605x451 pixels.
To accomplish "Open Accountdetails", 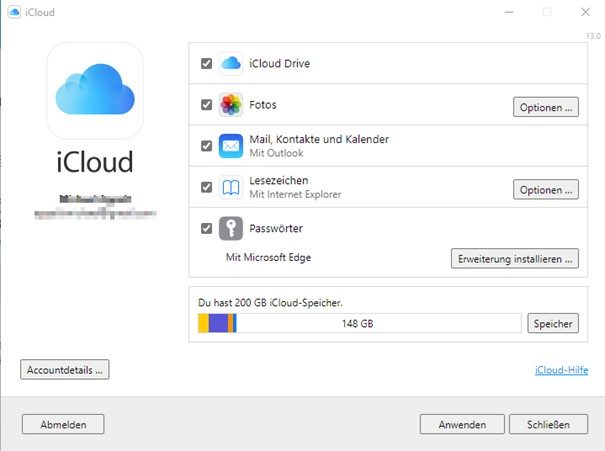I will (65, 370).
